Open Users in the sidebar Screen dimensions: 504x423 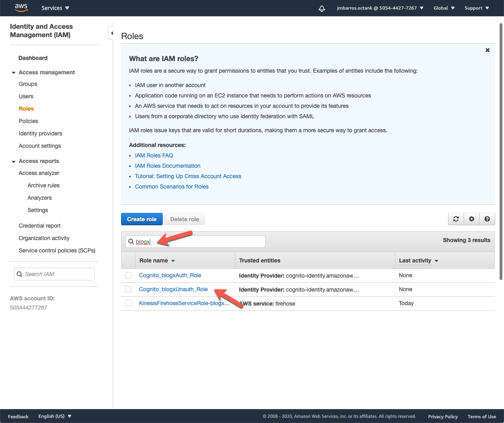click(26, 96)
